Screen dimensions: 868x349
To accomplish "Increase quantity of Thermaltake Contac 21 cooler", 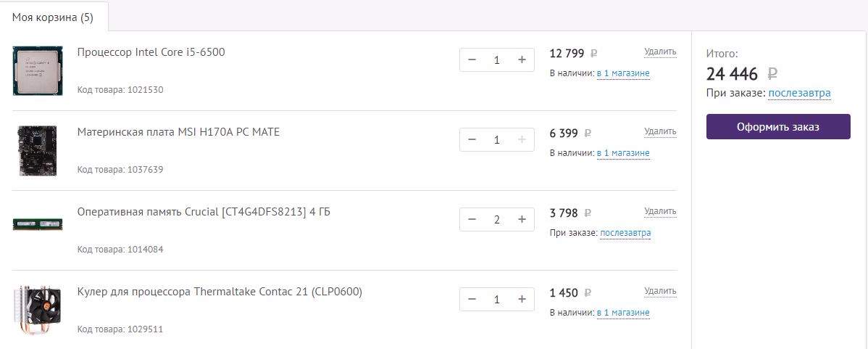I will 522,299.
